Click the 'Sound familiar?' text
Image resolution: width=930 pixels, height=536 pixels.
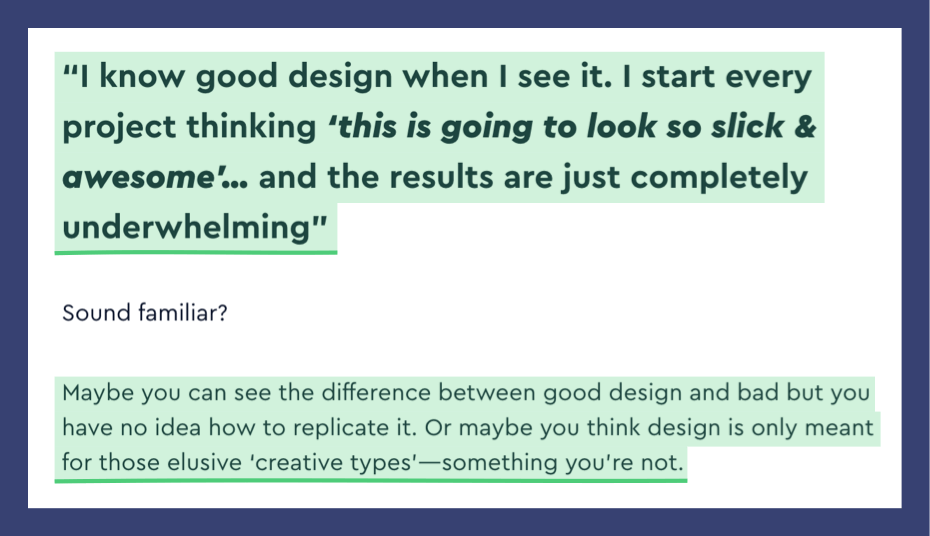click(145, 312)
